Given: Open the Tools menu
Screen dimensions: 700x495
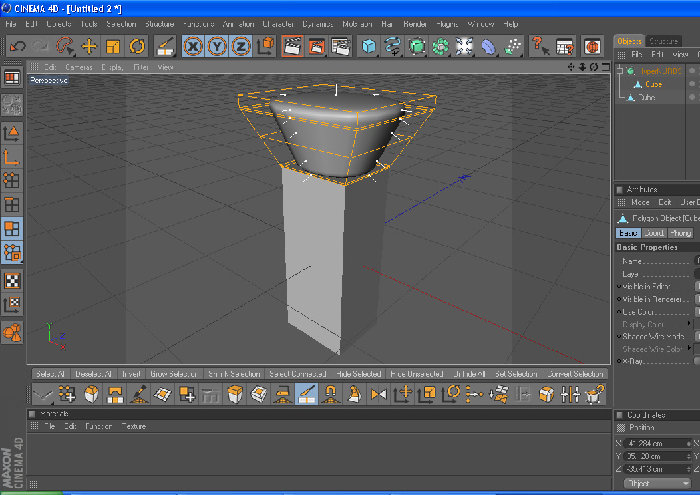Looking at the screenshot, I should pos(89,24).
